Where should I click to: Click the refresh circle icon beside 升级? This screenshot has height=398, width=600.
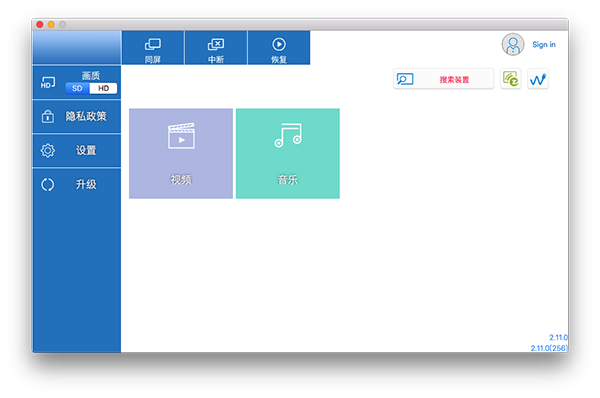point(48,185)
